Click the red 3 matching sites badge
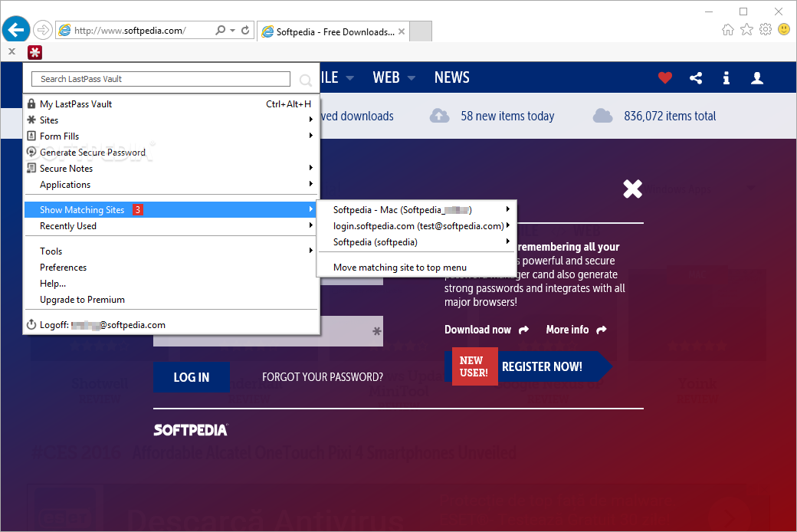Image resolution: width=797 pixels, height=532 pixels. (137, 209)
